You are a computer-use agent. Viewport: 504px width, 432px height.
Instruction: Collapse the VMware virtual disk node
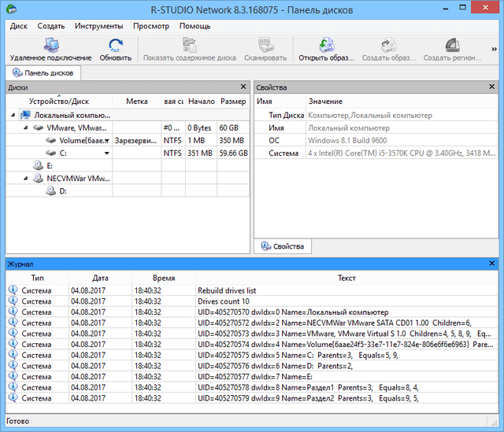pos(25,127)
